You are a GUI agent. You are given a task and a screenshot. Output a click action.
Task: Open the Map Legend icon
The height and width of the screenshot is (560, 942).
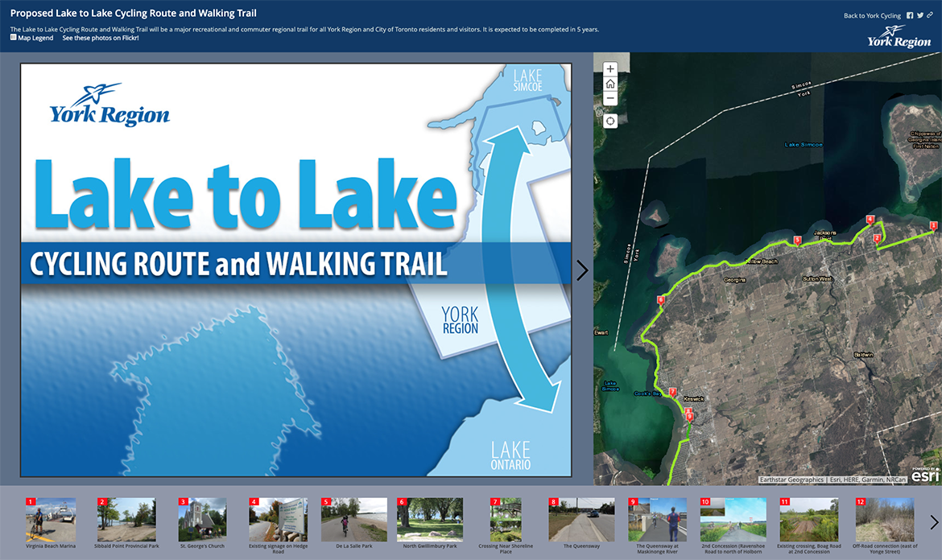14,37
